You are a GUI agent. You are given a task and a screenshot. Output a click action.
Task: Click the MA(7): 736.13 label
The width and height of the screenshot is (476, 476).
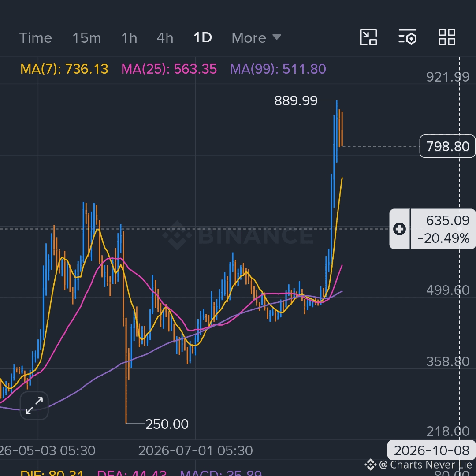point(64,69)
